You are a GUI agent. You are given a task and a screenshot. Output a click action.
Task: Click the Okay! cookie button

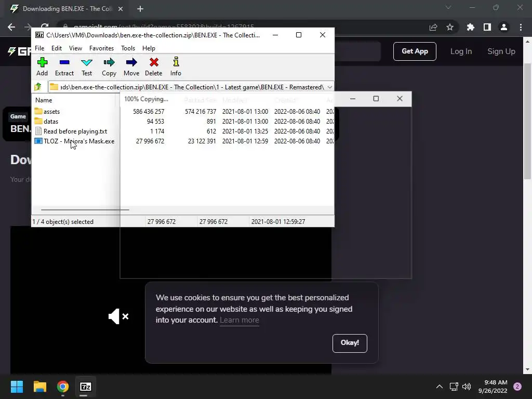tap(350, 343)
